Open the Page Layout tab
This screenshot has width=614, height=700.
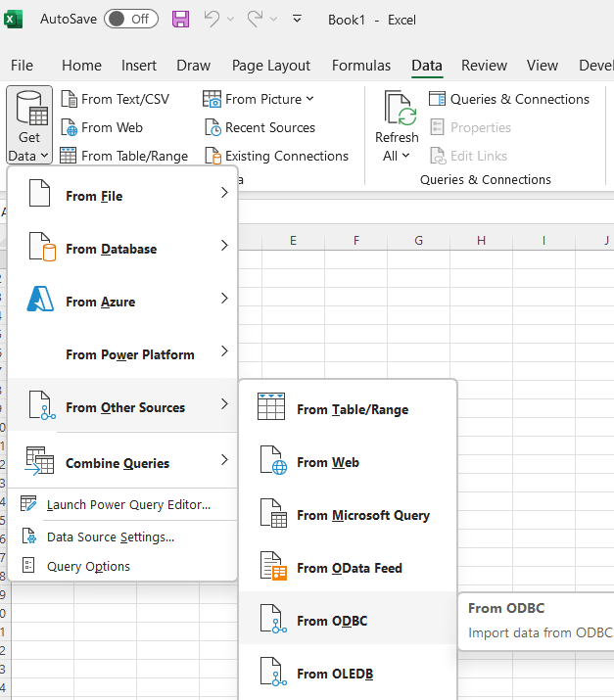(271, 66)
